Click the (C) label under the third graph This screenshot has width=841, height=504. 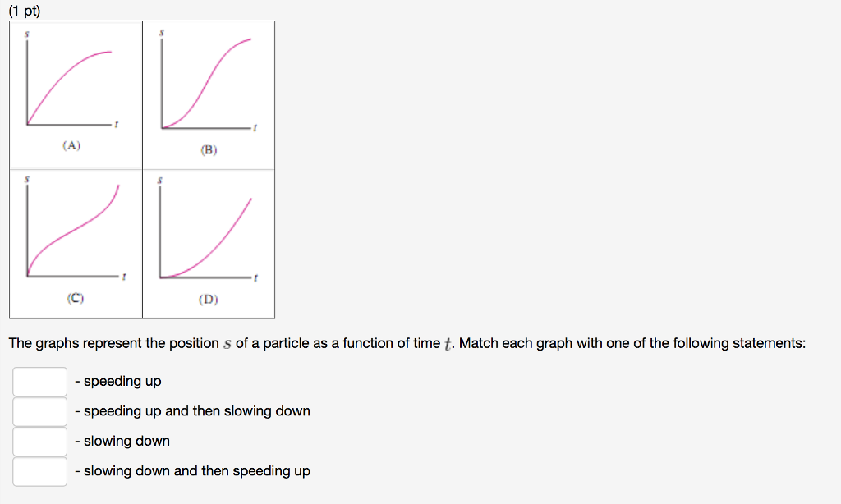[x=76, y=299]
